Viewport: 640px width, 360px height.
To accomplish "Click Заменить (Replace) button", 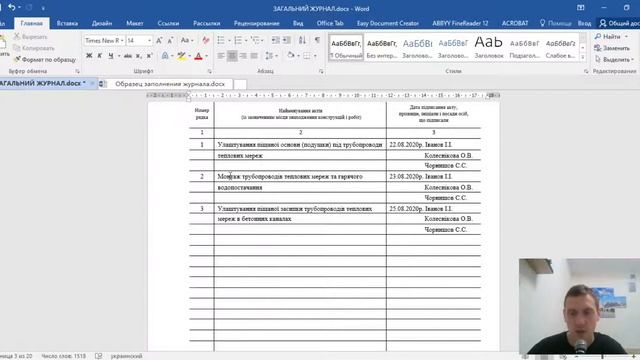I will (612, 48).
